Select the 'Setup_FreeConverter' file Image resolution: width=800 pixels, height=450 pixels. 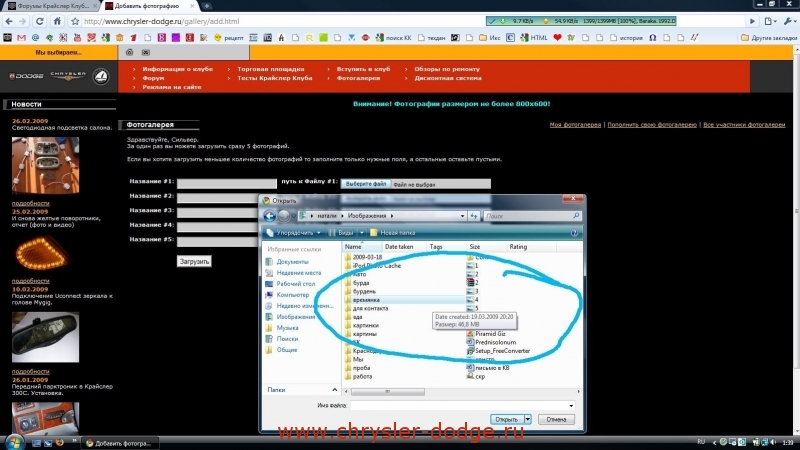point(498,351)
